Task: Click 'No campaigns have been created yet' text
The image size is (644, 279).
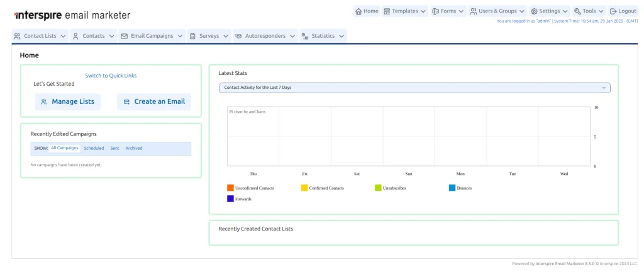Action: pyautogui.click(x=66, y=165)
